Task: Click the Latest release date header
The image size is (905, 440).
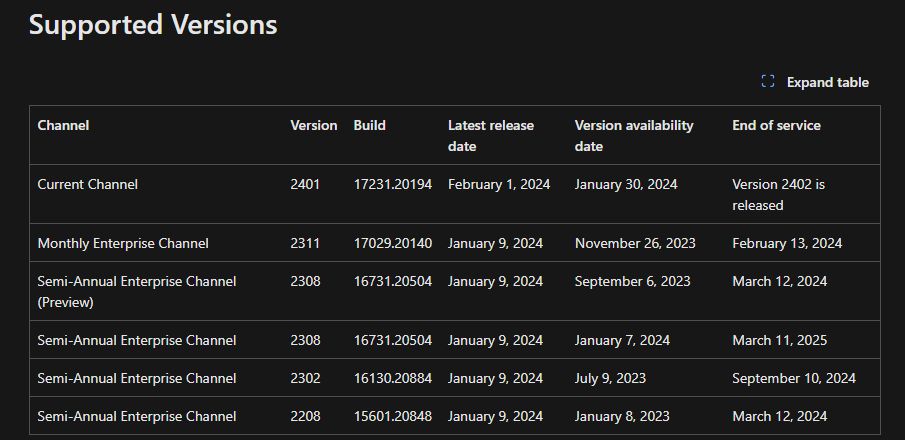Action: [x=491, y=135]
